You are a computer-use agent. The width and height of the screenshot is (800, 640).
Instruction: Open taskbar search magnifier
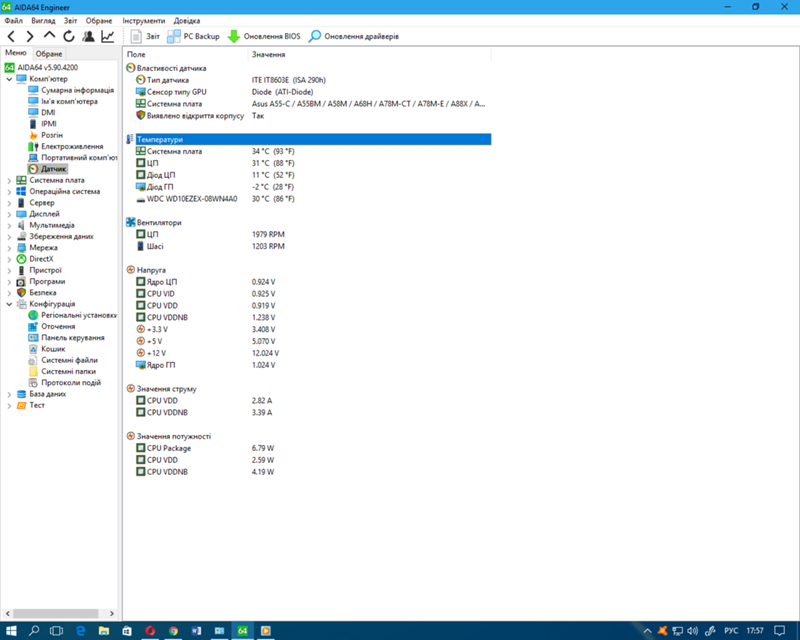pos(34,631)
